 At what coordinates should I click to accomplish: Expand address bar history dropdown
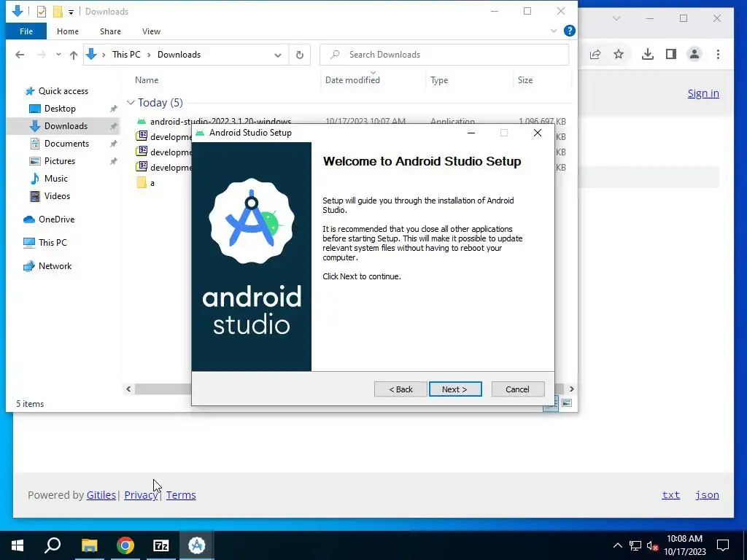coord(278,55)
